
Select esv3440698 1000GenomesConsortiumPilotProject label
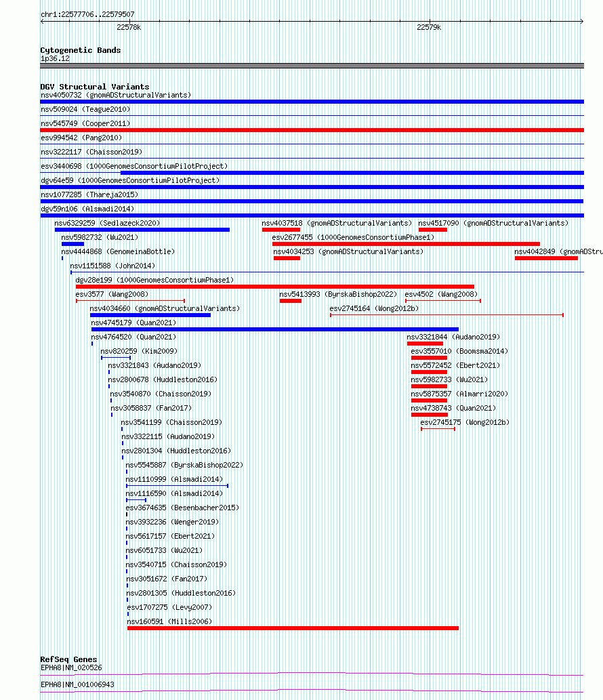tap(134, 167)
